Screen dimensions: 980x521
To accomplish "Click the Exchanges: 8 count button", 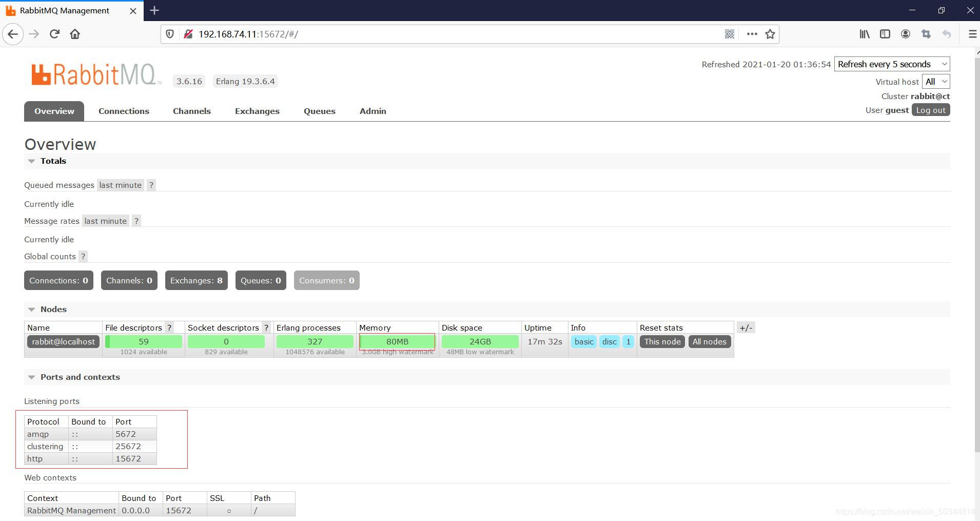I will [x=197, y=281].
